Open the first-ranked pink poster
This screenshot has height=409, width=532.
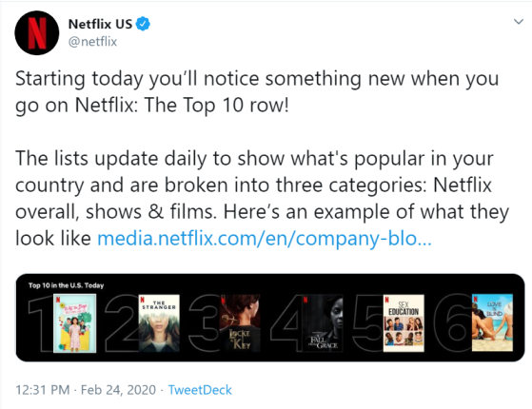pos(74,323)
